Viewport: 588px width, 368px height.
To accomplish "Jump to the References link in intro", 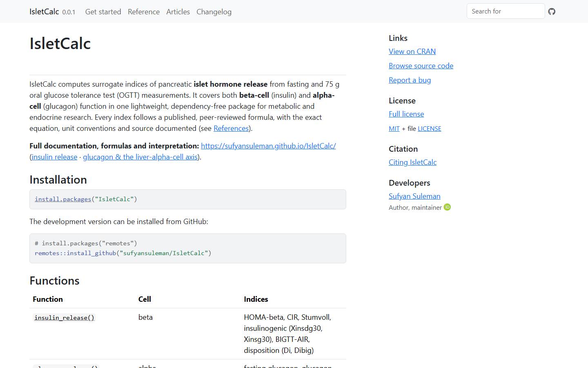I will (x=231, y=128).
